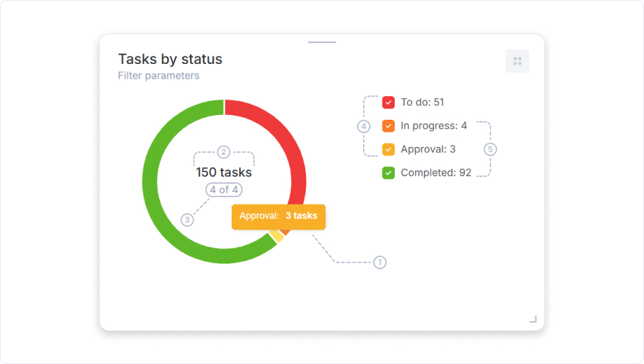
Task: Click the resize handle at widget corner
Action: pyautogui.click(x=533, y=319)
